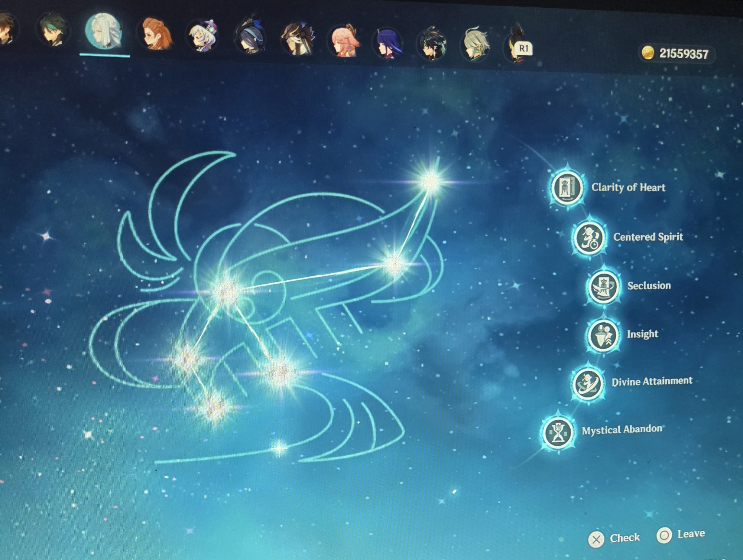Screen dimensions: 743x560
Task: Switch to the pink-haired Yae Miko portrait
Action: click(x=344, y=40)
